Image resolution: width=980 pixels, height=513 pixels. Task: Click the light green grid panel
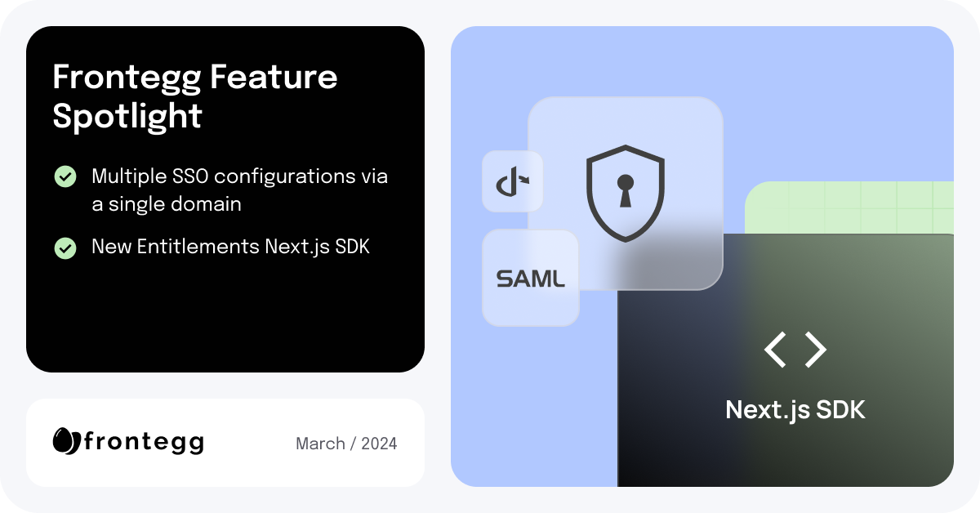(849, 207)
